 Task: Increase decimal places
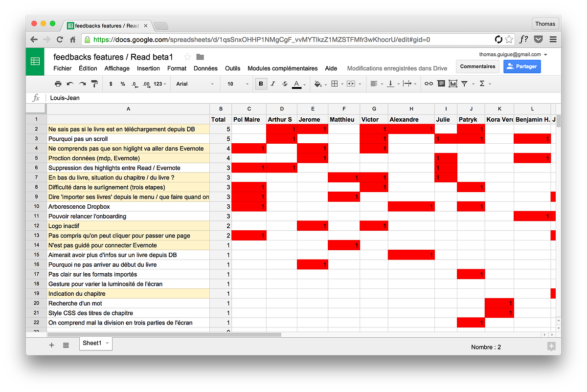(146, 84)
